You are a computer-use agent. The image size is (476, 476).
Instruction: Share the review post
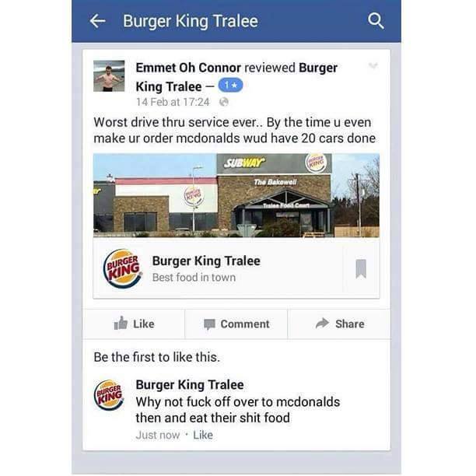click(x=339, y=324)
